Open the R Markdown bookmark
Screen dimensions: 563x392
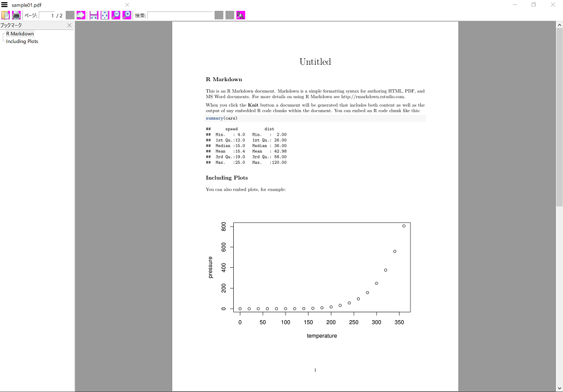click(20, 34)
